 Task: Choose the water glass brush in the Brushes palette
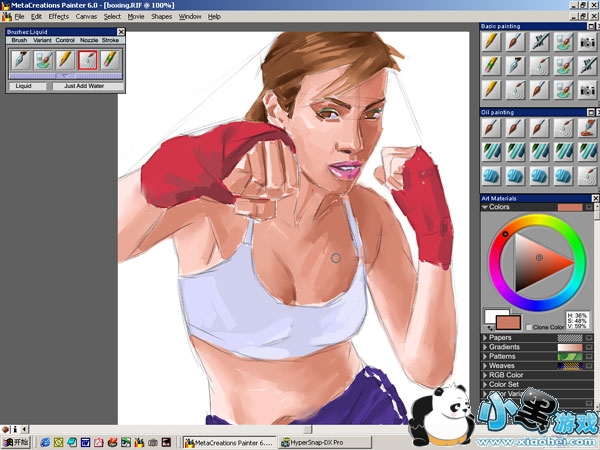click(43, 60)
